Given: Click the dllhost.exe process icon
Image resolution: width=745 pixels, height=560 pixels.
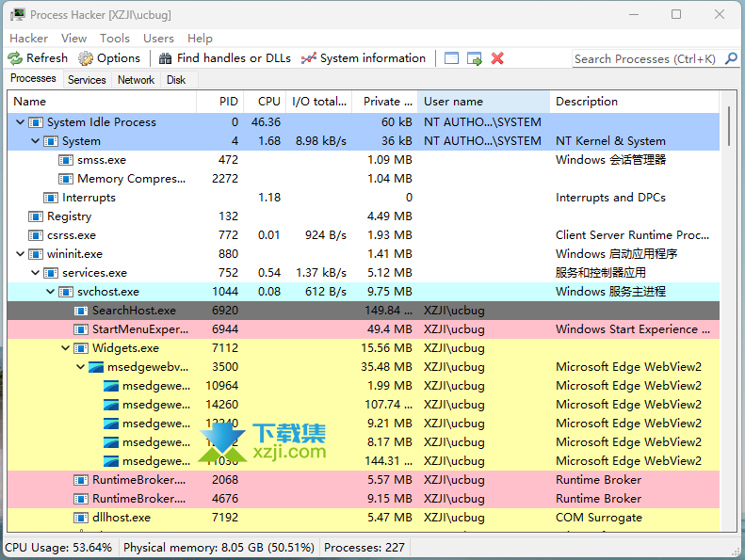Looking at the screenshot, I should [x=81, y=518].
